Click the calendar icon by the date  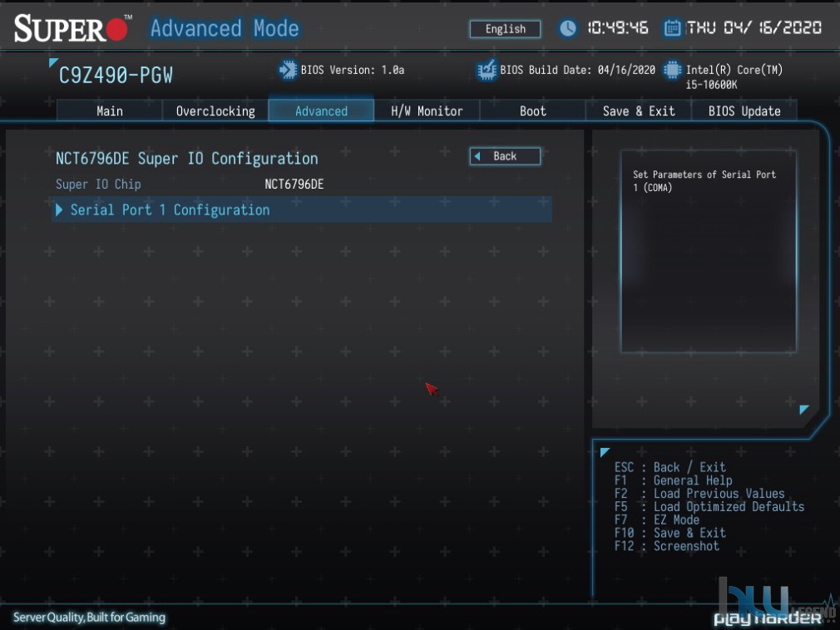click(x=672, y=27)
